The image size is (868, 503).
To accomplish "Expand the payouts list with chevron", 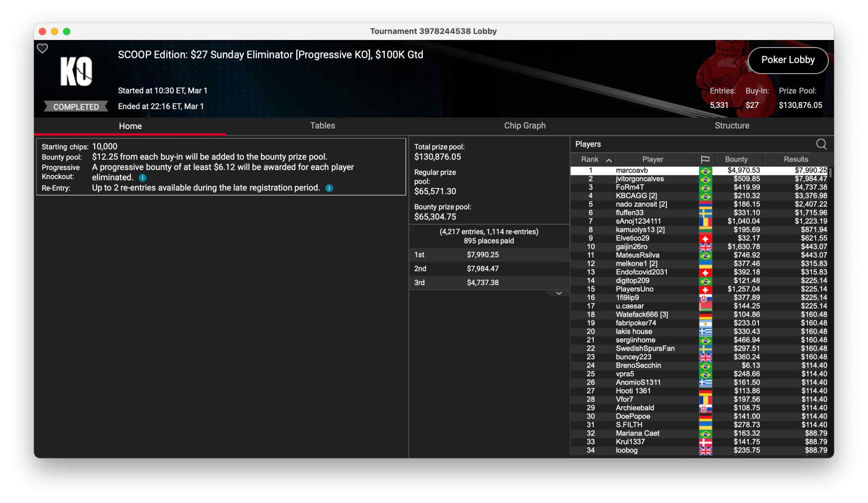I will [559, 293].
